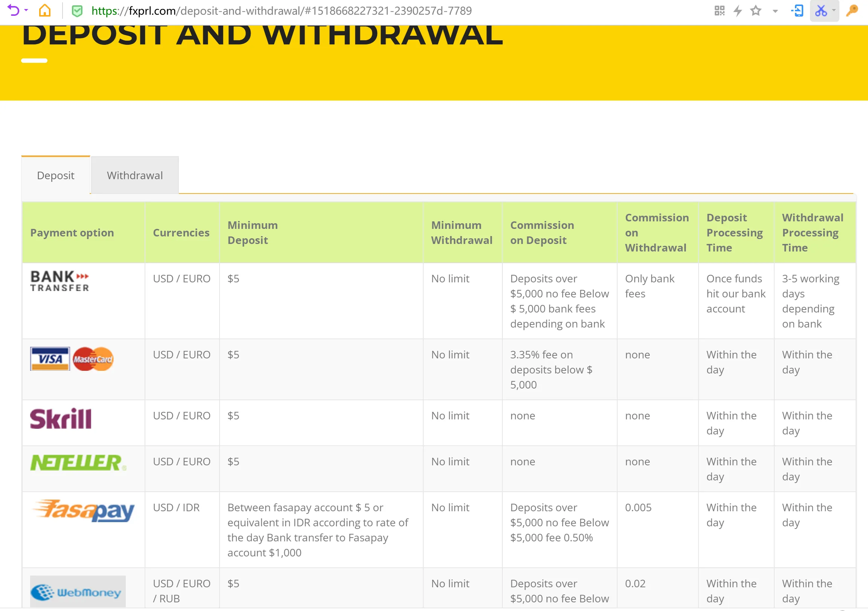Viewport: 868px width, 611px height.
Task: Click the orange key icon
Action: point(852,11)
